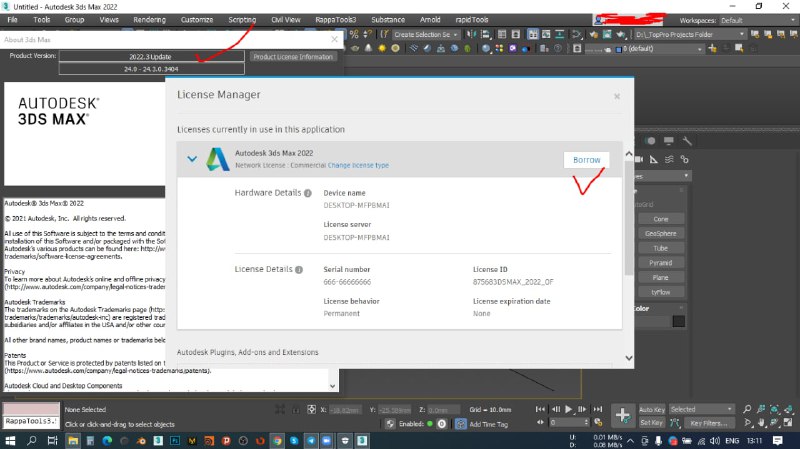800x449 pixels.
Task: Select the Helpers category icon
Action: (x=654, y=160)
